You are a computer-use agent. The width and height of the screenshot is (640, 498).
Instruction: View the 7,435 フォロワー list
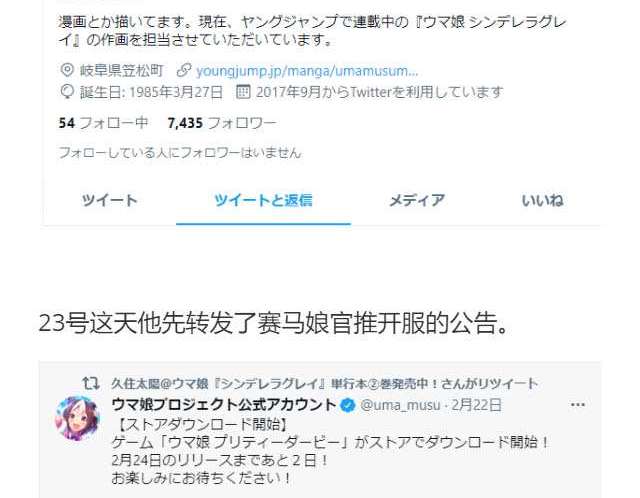tap(222, 122)
